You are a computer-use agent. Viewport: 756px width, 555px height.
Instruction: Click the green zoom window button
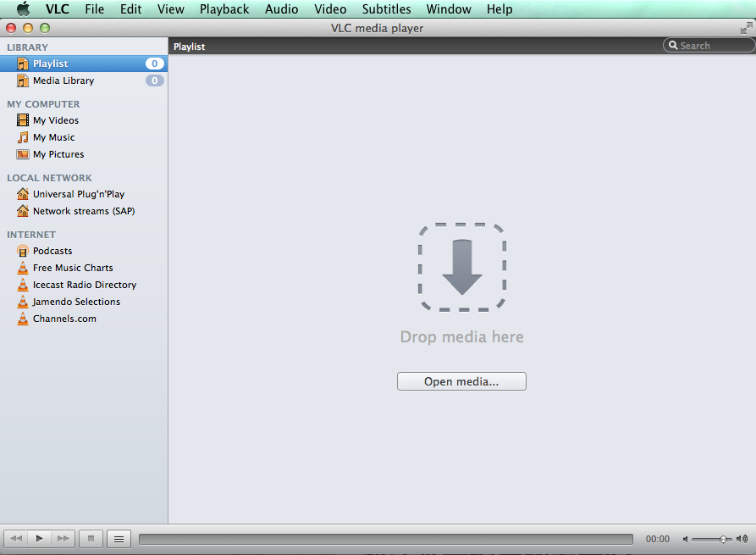tap(45, 28)
